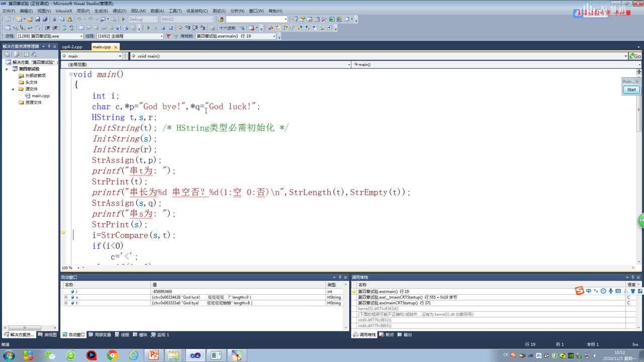Click the Save All toolbar icon
This screenshot has width=644, height=362.
(45, 19)
